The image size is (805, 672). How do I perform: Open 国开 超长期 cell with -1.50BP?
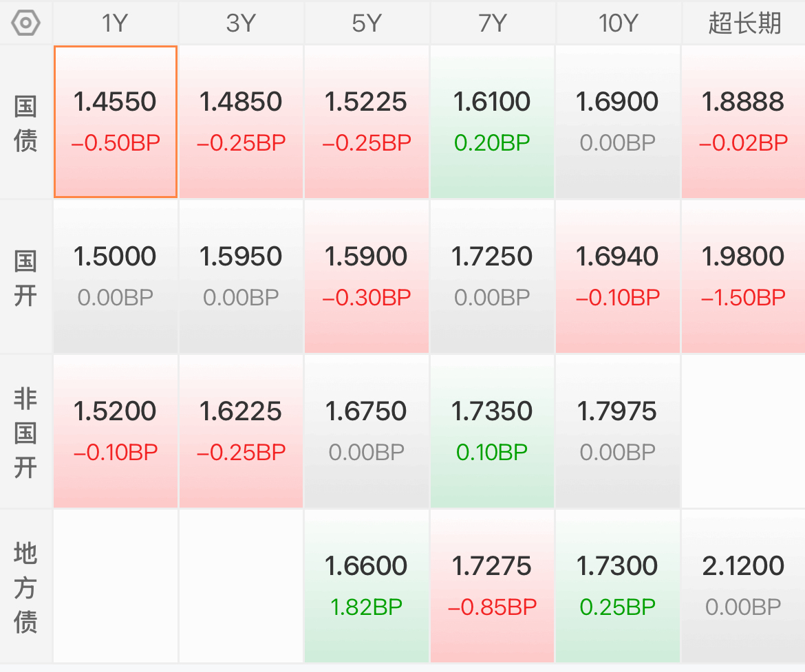click(744, 277)
